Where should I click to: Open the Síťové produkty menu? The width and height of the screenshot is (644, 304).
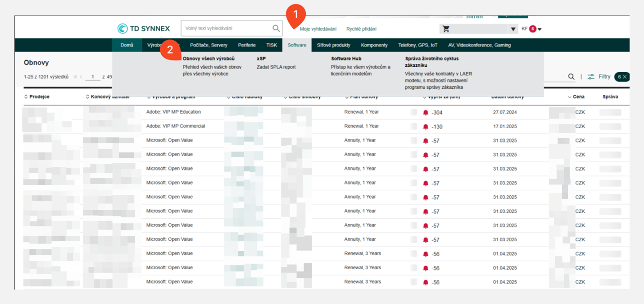coord(333,45)
